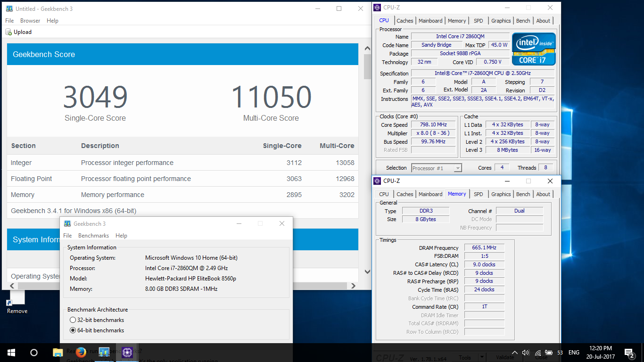Switch to CPU tab in lower CPU-Z
This screenshot has width=644, height=362.
(x=384, y=194)
